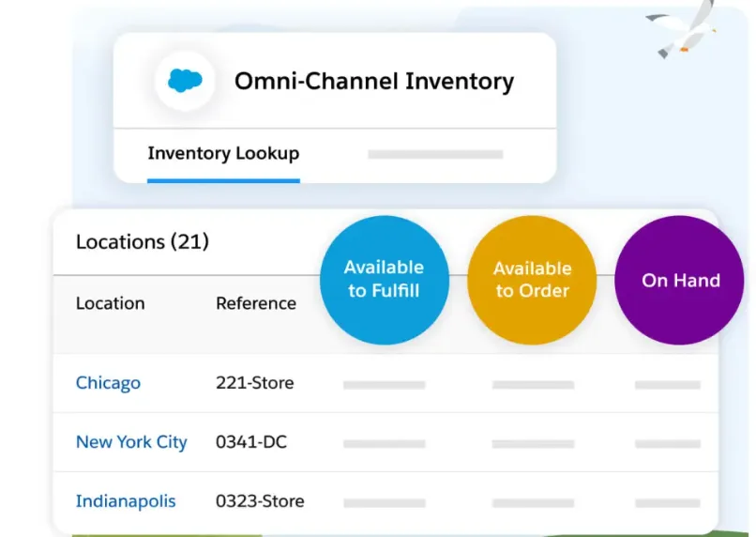Select the 0323-Store reference cell
Viewport: 756px width, 537px height.
click(x=260, y=500)
